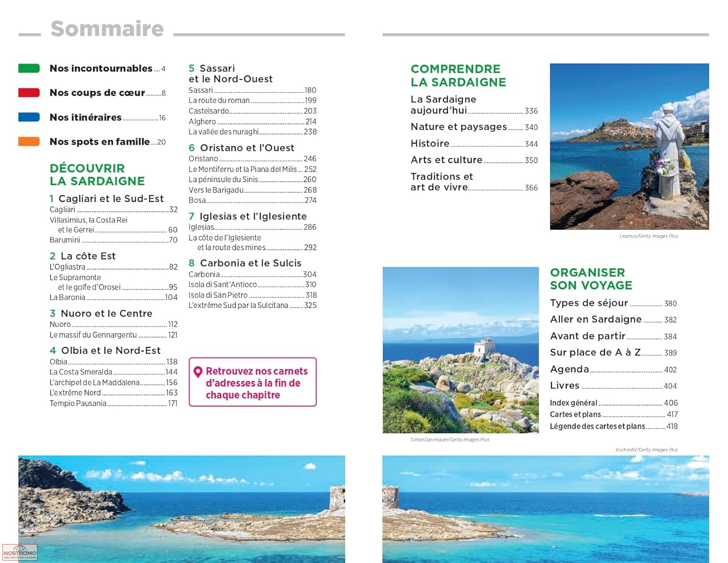
Task: Select L'extrême Sud par la Sulcitana entry
Action: click(252, 305)
